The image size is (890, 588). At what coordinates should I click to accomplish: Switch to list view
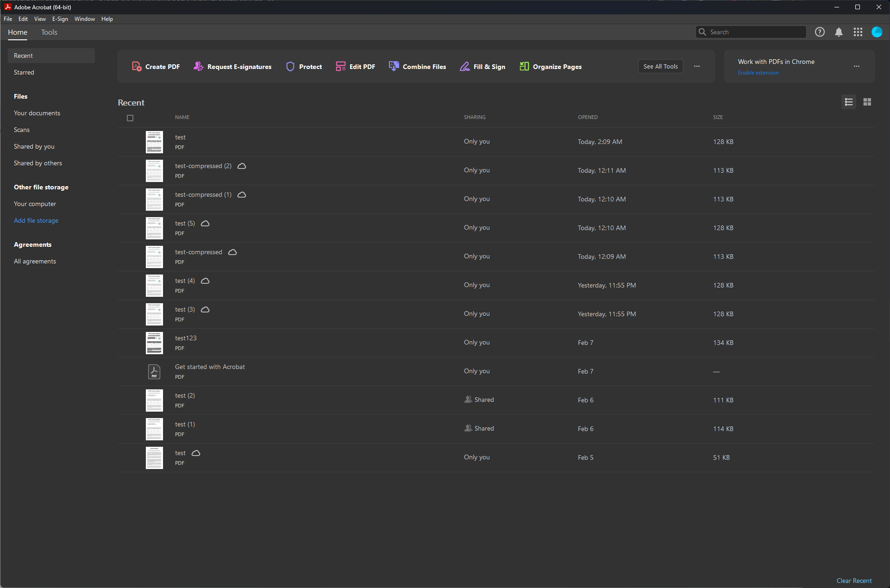point(849,102)
